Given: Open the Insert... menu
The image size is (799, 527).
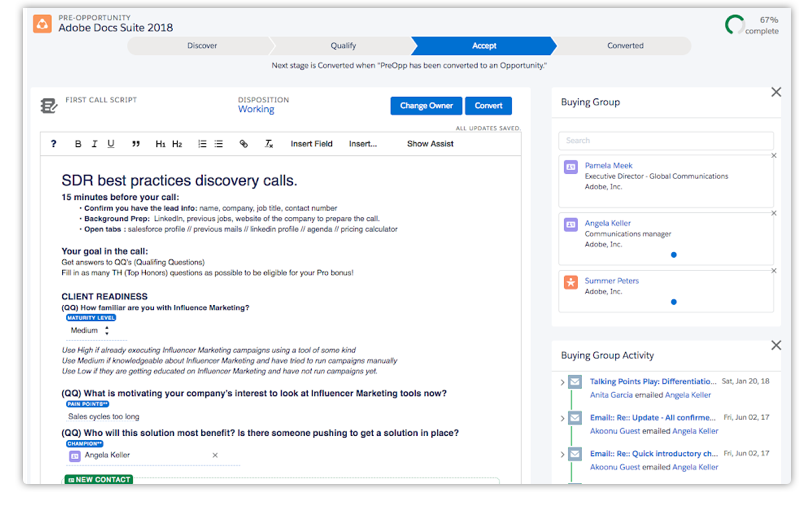Looking at the screenshot, I should point(363,144).
